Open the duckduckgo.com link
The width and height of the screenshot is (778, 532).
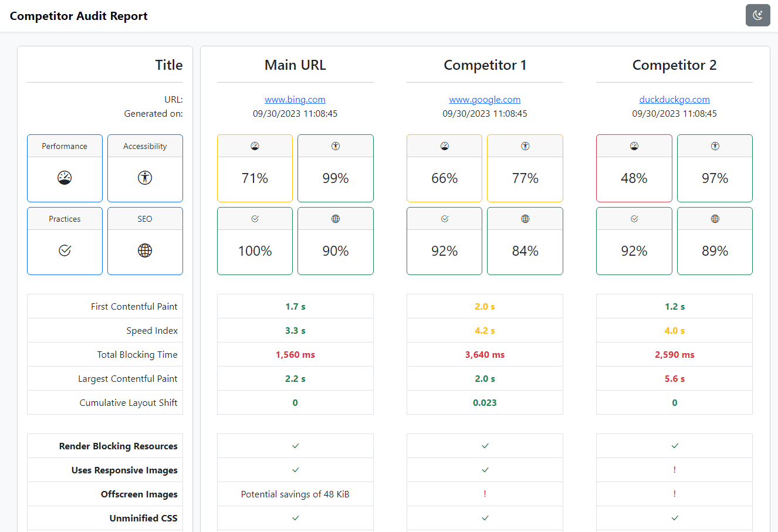674,100
